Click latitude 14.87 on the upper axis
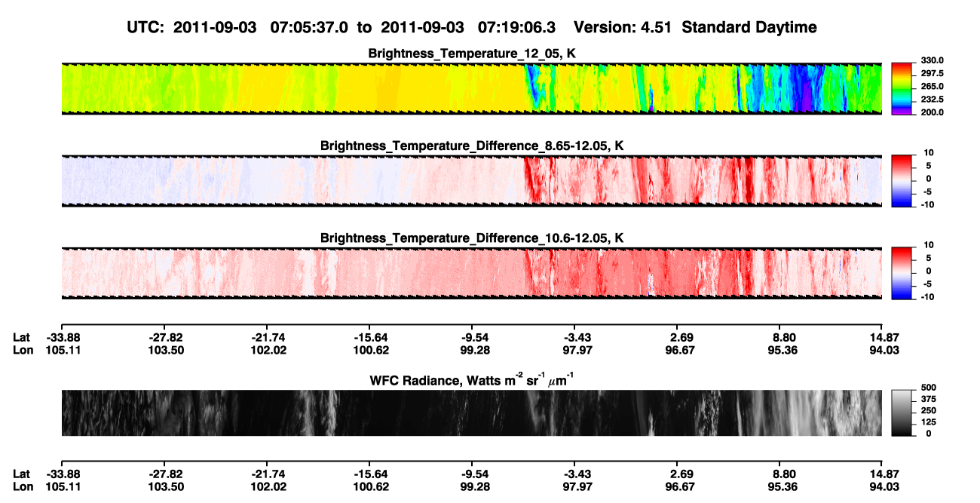The height and width of the screenshot is (503, 980). [884, 338]
